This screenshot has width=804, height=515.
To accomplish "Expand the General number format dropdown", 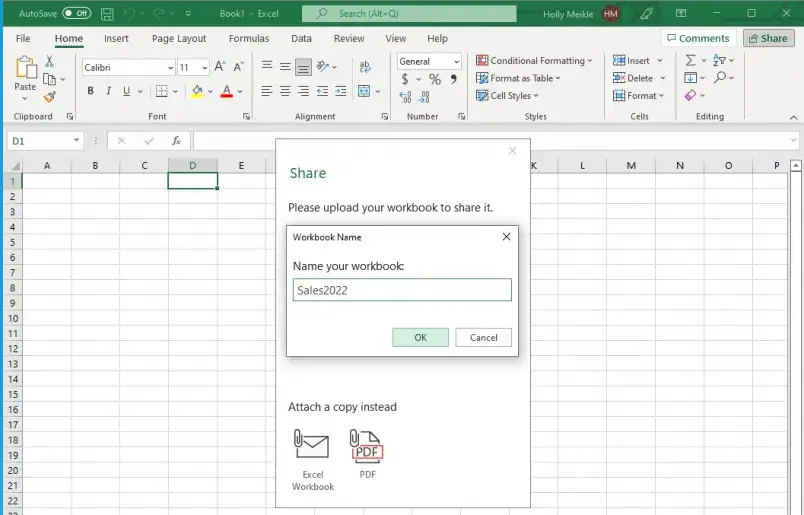I will click(x=429, y=61).
